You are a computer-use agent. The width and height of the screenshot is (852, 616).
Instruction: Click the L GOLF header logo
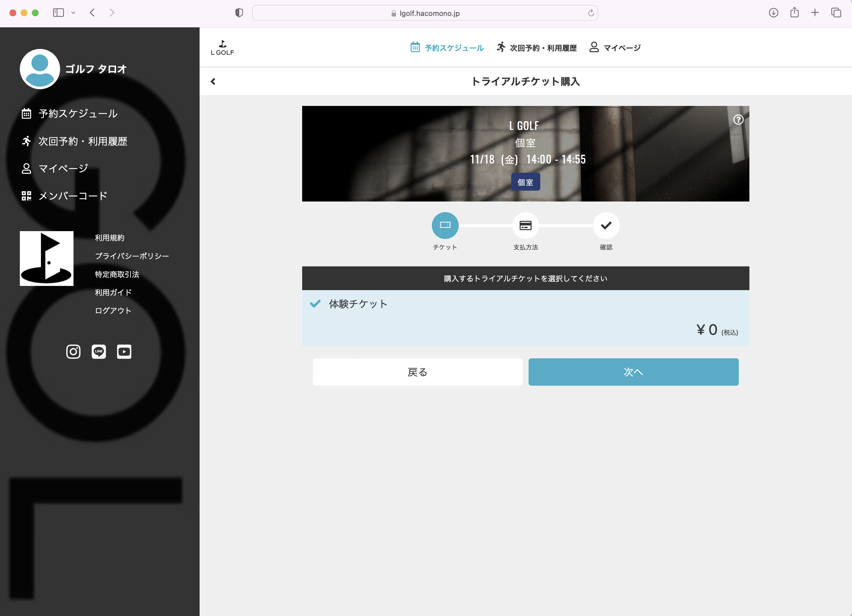(x=223, y=48)
